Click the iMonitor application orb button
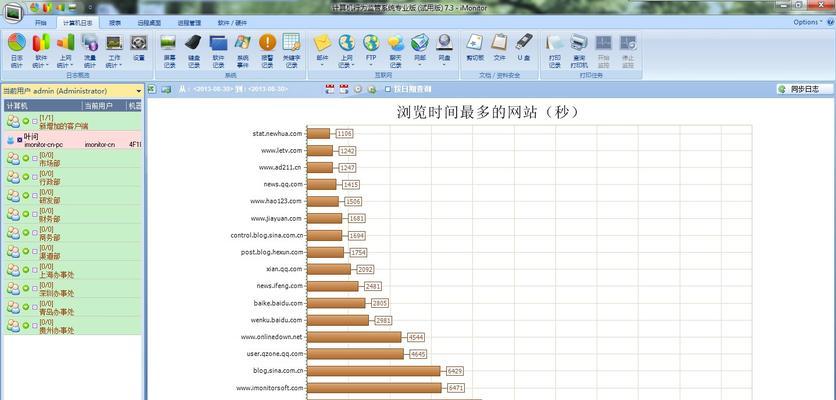 13,12
